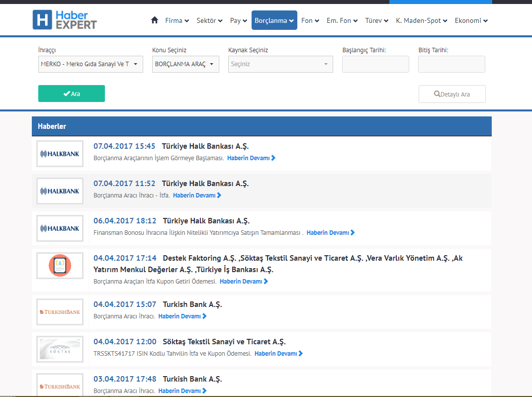Image resolution: width=532 pixels, height=397 pixels.
Task: Focus the Bitiş Tarihi date field
Action: coord(451,64)
